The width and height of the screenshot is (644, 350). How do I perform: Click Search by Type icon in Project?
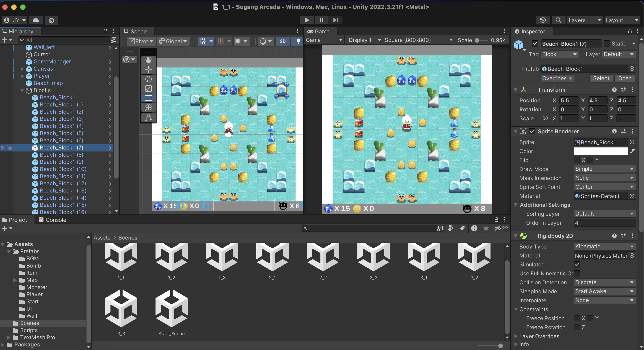451,228
